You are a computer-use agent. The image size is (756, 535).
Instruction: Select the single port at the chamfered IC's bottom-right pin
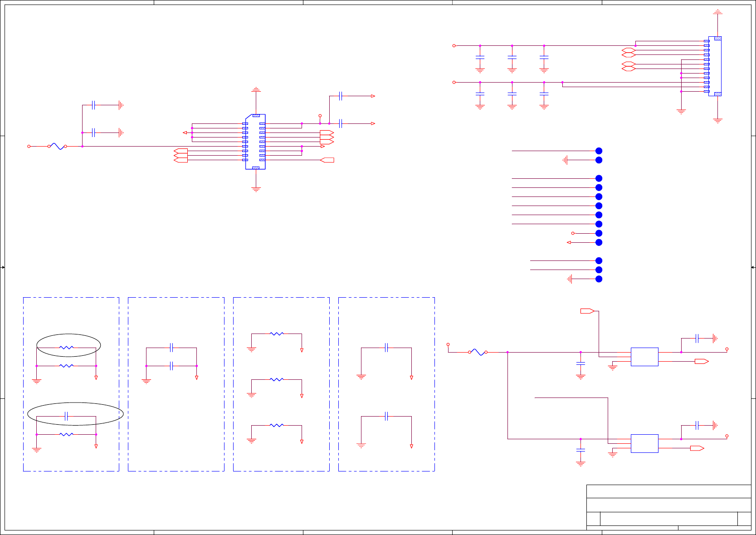[x=327, y=160]
